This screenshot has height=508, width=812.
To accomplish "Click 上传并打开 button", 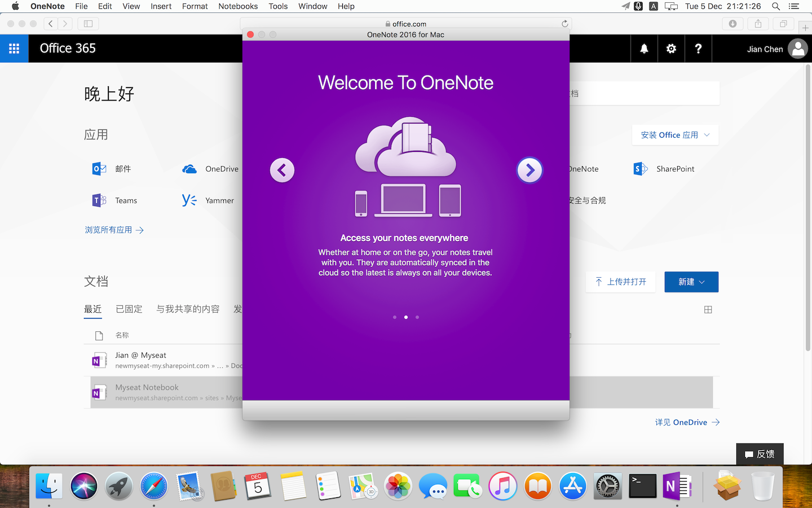I will click(x=621, y=282).
